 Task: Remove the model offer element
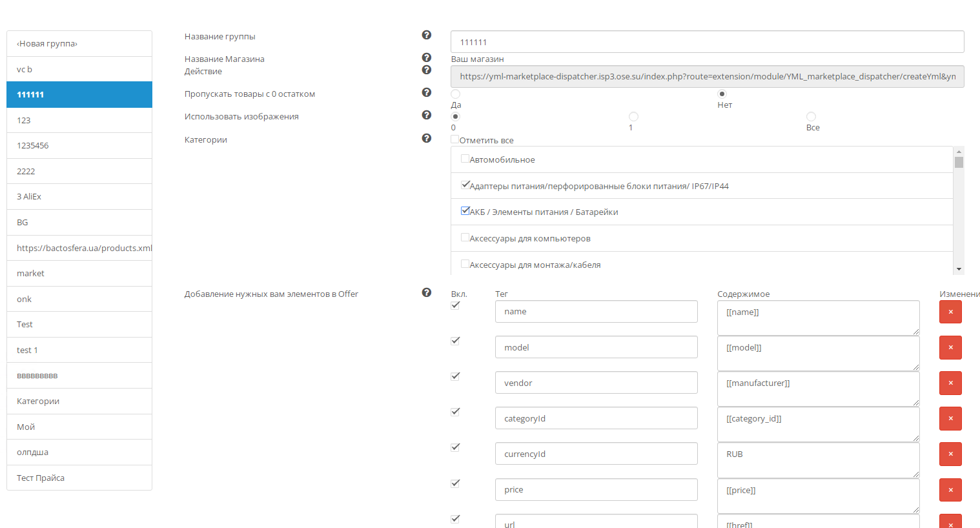click(950, 347)
